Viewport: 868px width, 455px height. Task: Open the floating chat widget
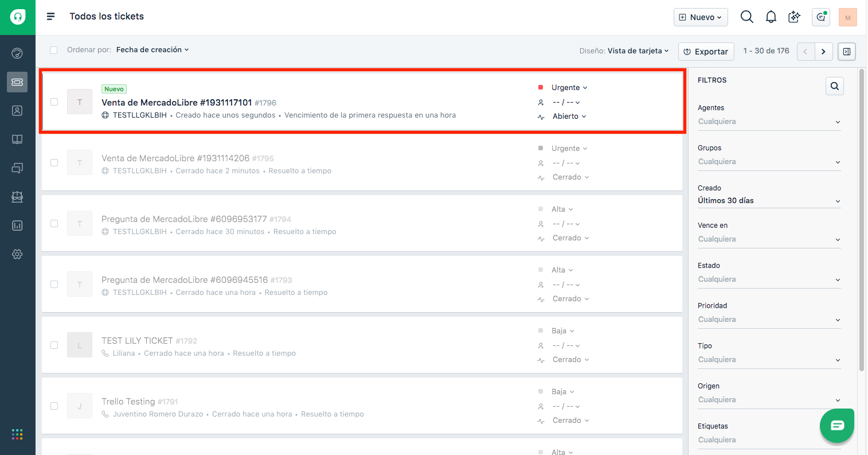coord(837,426)
